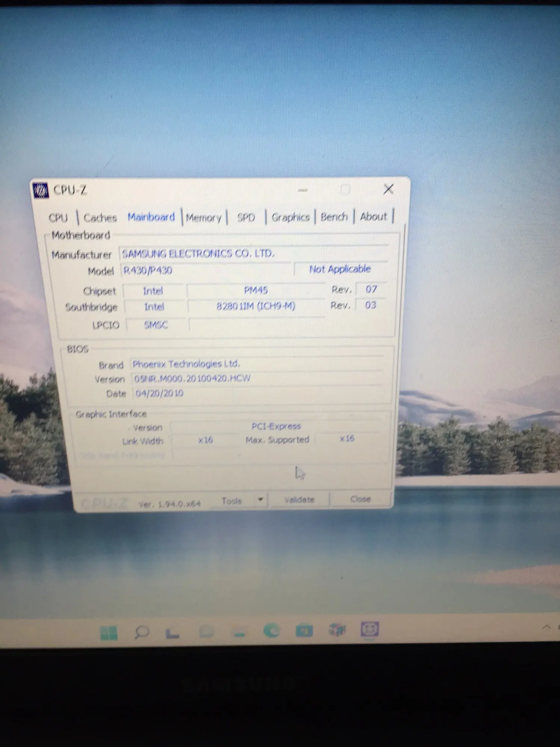Minimize the CPU-Z window
The image size is (560, 747).
(303, 190)
